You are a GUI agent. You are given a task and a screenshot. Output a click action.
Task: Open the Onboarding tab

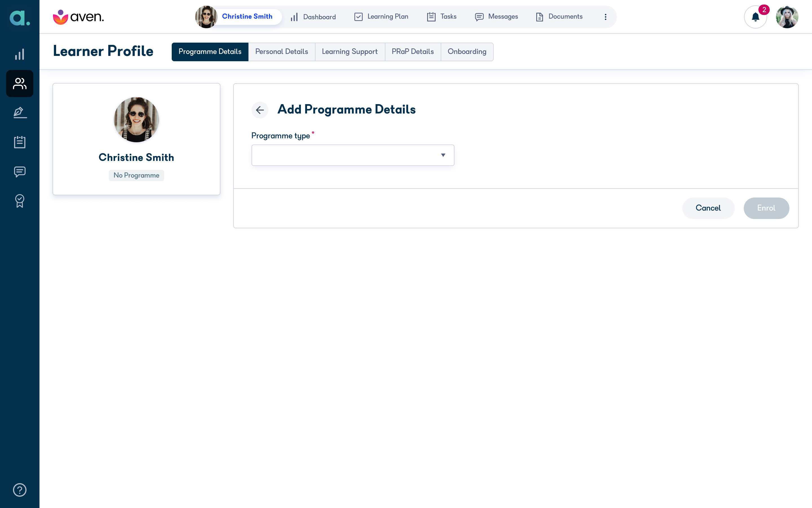point(467,52)
